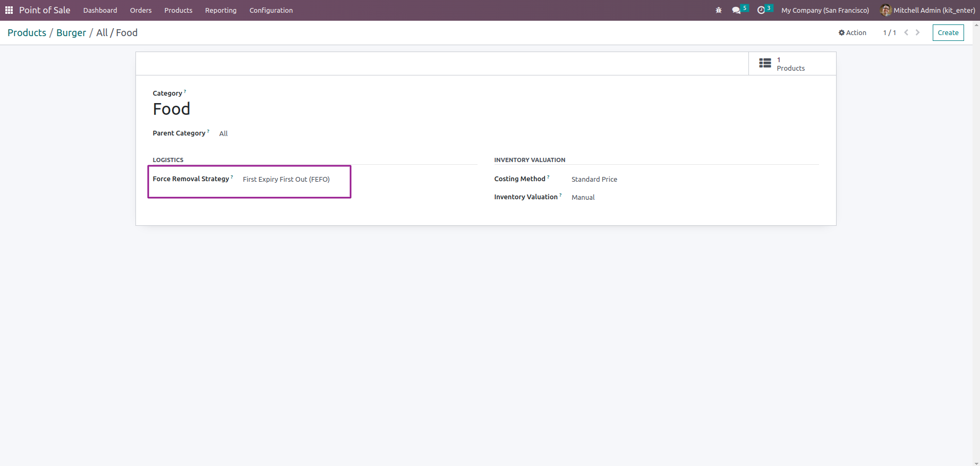The width and height of the screenshot is (980, 466).
Task: Click the Force Removal Strategy label
Action: click(191, 179)
